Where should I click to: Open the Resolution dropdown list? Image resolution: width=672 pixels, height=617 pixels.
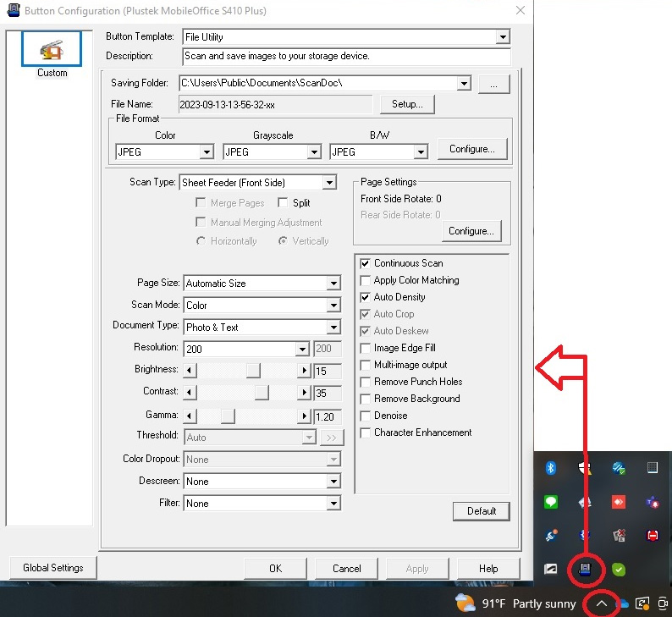tap(302, 349)
